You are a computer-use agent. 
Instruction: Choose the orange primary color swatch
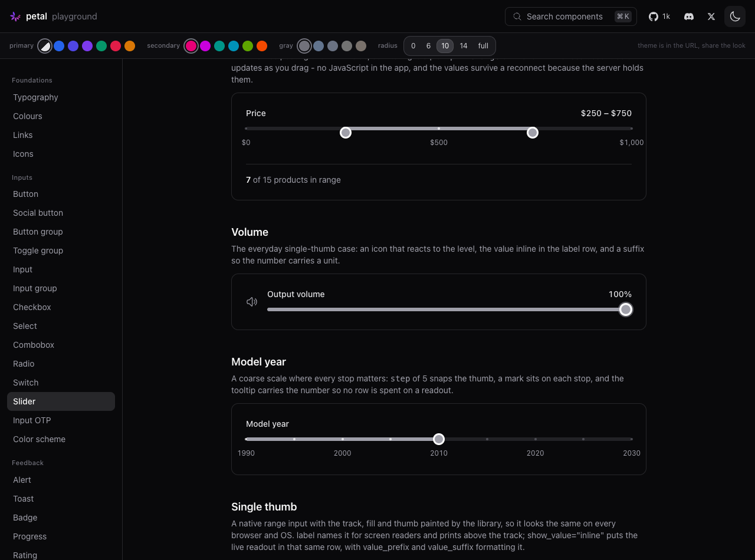click(130, 46)
